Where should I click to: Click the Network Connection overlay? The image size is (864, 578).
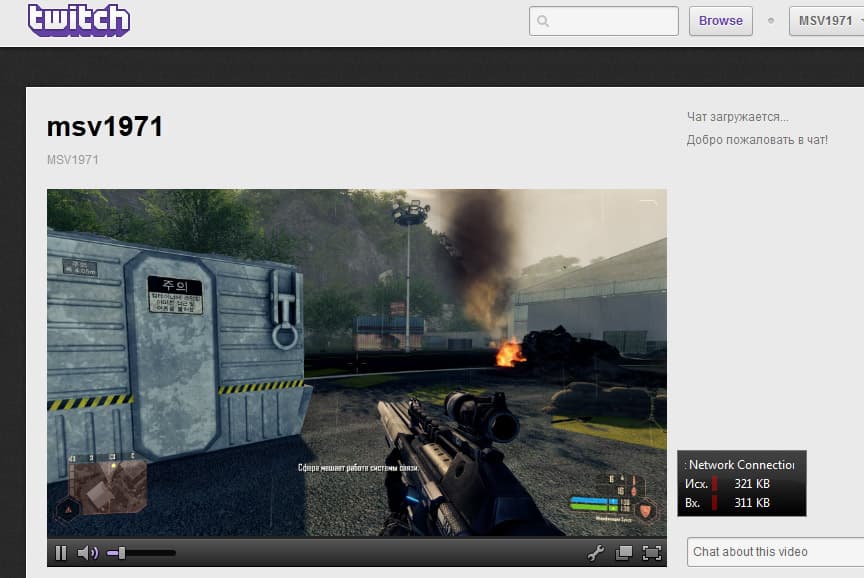coord(742,483)
